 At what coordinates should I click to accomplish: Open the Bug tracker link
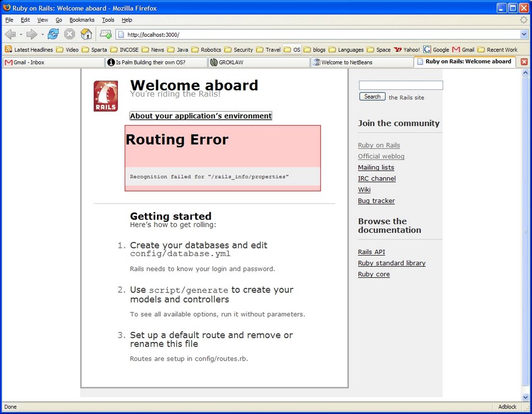click(376, 201)
